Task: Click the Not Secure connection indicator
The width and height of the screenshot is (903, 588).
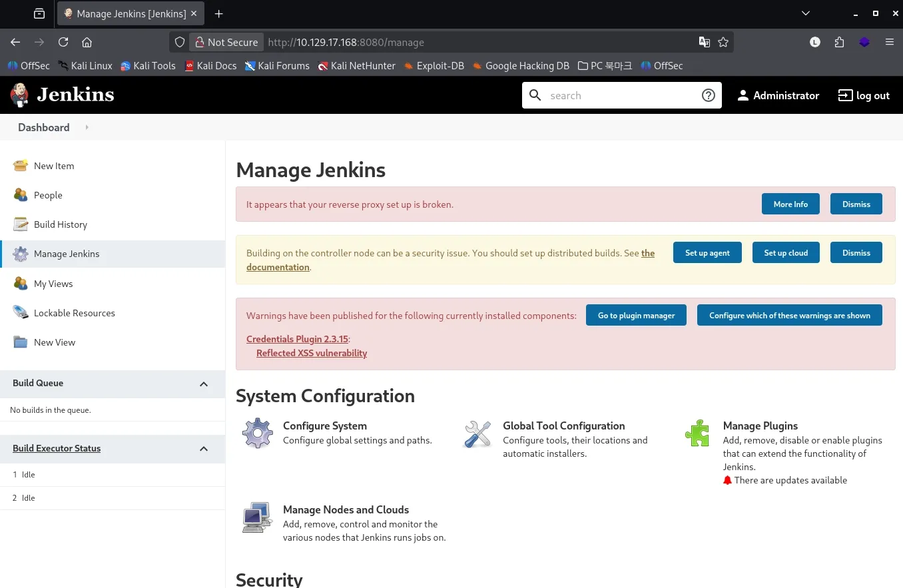Action: [x=226, y=42]
